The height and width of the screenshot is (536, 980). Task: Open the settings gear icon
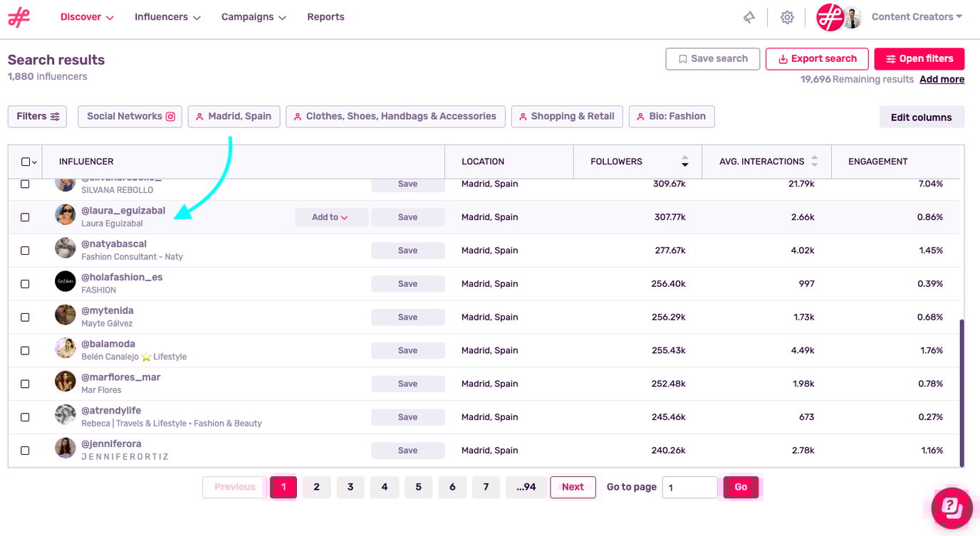(x=787, y=16)
